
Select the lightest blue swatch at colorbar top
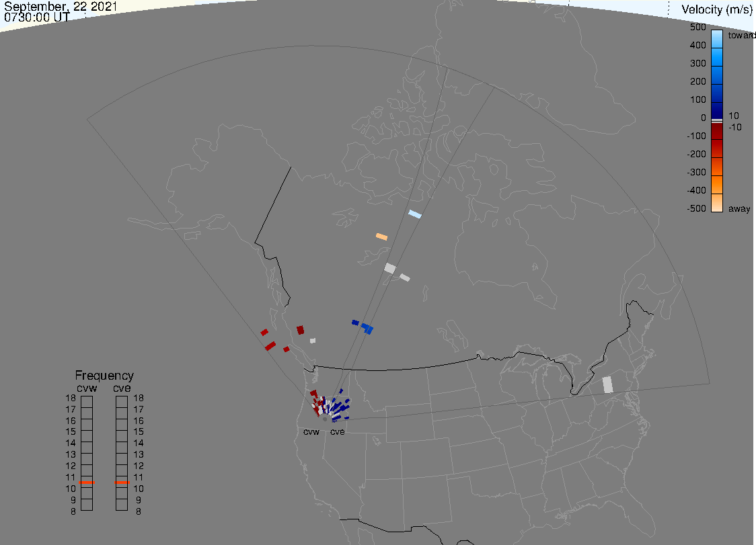coord(717,36)
